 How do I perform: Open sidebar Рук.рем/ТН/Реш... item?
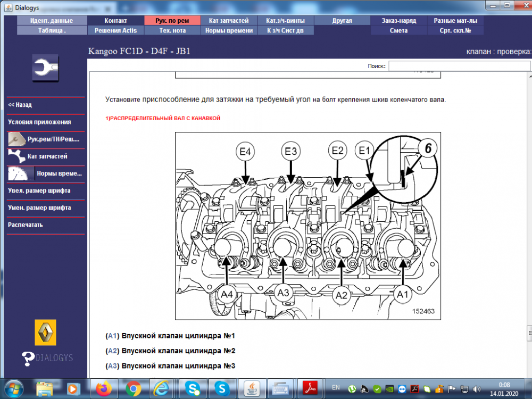tap(45, 139)
